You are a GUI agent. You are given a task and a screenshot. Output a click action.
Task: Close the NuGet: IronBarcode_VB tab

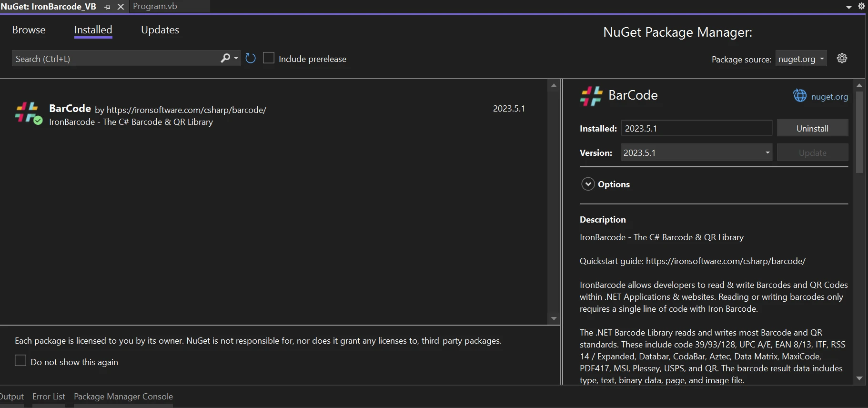tap(121, 7)
